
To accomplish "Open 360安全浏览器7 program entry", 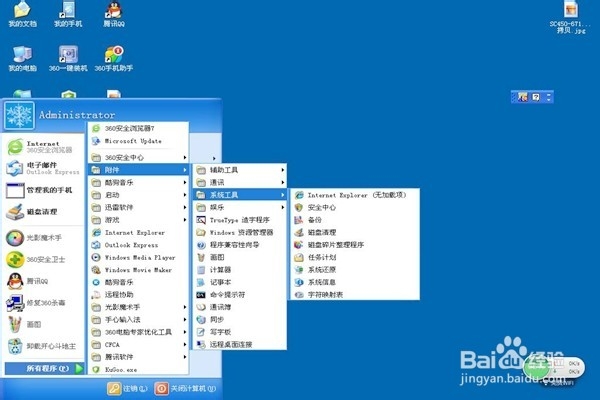I will click(x=139, y=128).
